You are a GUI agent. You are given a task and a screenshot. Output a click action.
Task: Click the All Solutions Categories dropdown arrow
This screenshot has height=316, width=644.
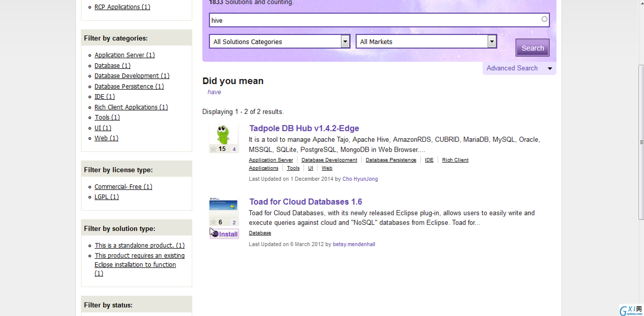(345, 42)
